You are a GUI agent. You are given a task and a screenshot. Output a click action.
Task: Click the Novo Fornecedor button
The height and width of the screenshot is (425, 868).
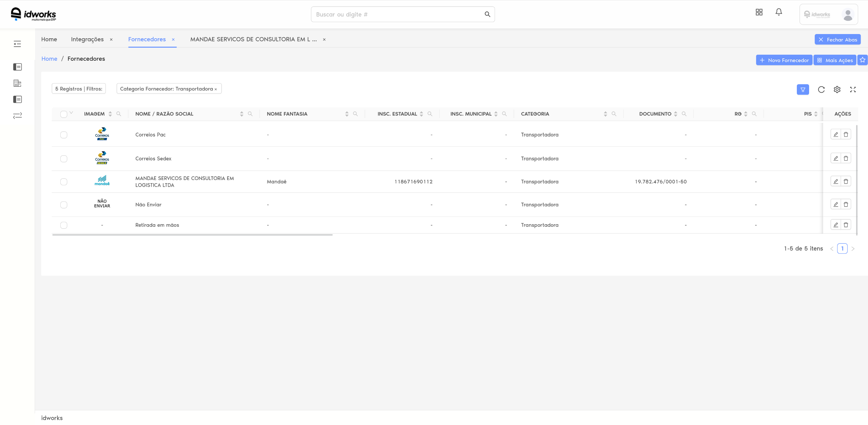[x=784, y=60]
